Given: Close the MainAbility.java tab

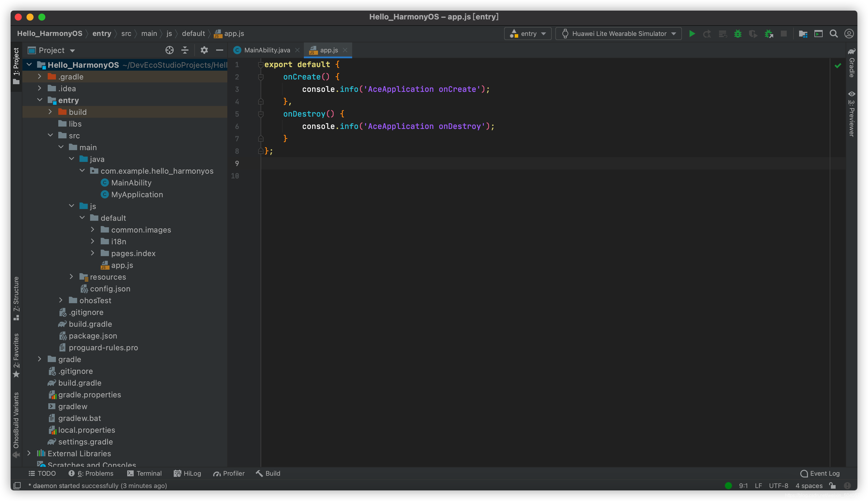Looking at the screenshot, I should 297,50.
